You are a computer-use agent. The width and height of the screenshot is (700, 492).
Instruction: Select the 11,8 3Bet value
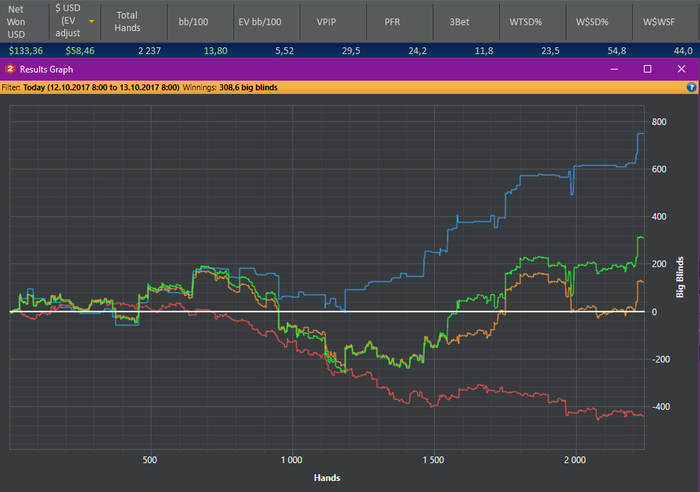(484, 50)
